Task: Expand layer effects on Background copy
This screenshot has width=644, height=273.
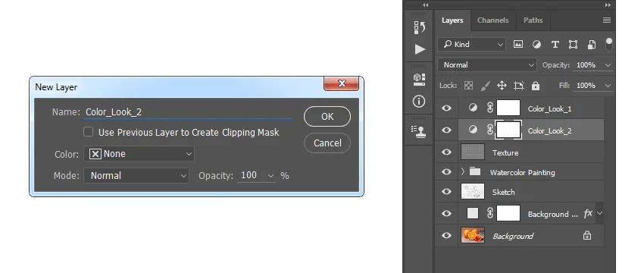Action: [x=599, y=213]
